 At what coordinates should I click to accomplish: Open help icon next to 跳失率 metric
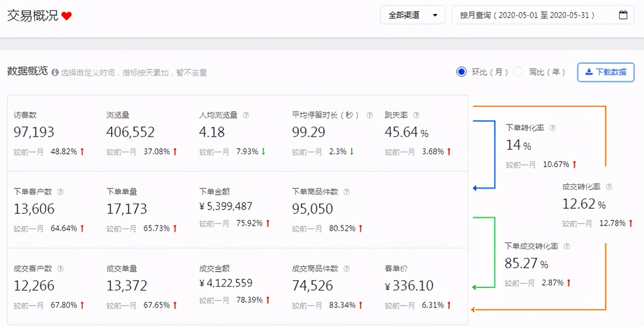click(x=416, y=115)
